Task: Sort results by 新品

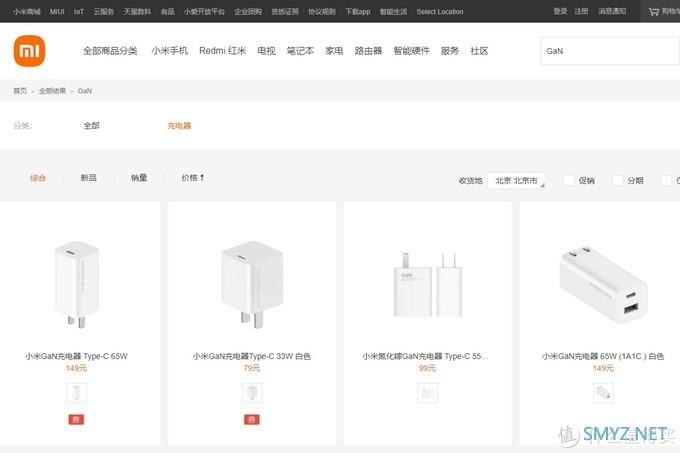Action: click(x=88, y=178)
